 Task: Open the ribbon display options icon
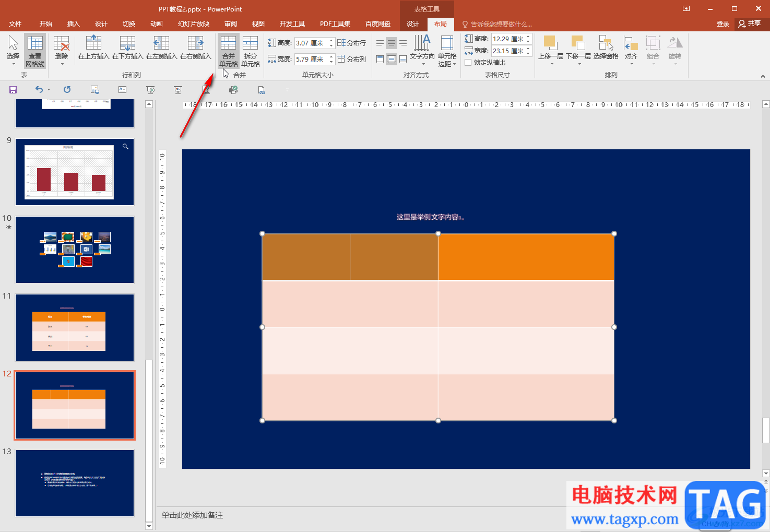point(686,8)
